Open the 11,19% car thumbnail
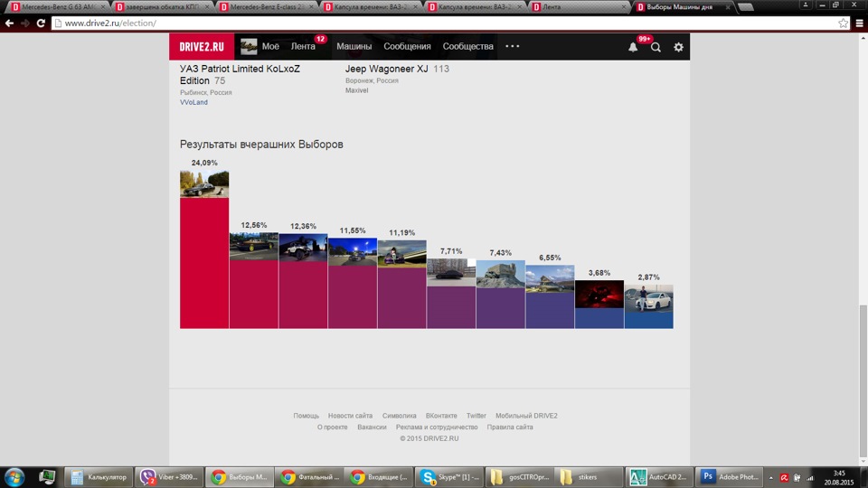Viewport: 868px width, 488px height. coord(401,254)
